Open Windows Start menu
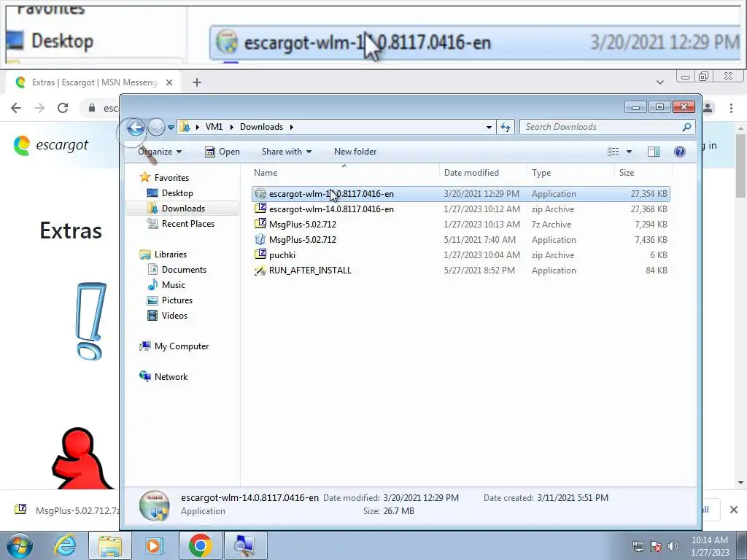The image size is (747, 560). 20,545
